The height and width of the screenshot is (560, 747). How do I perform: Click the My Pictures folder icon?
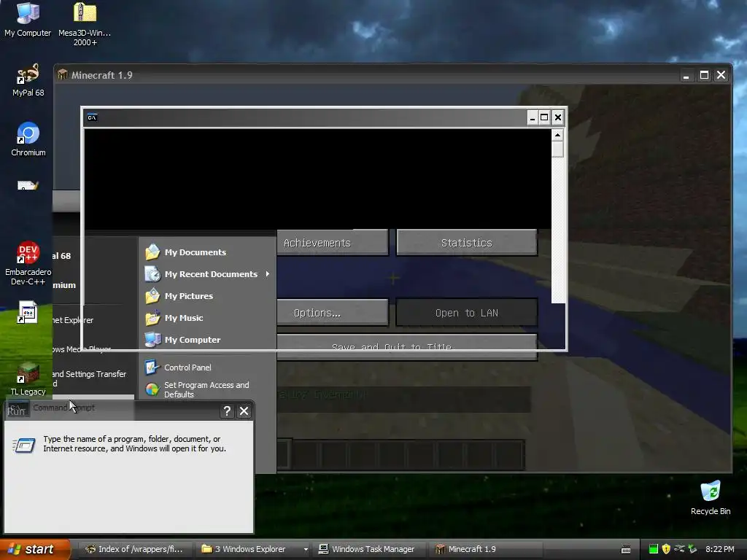coord(152,296)
